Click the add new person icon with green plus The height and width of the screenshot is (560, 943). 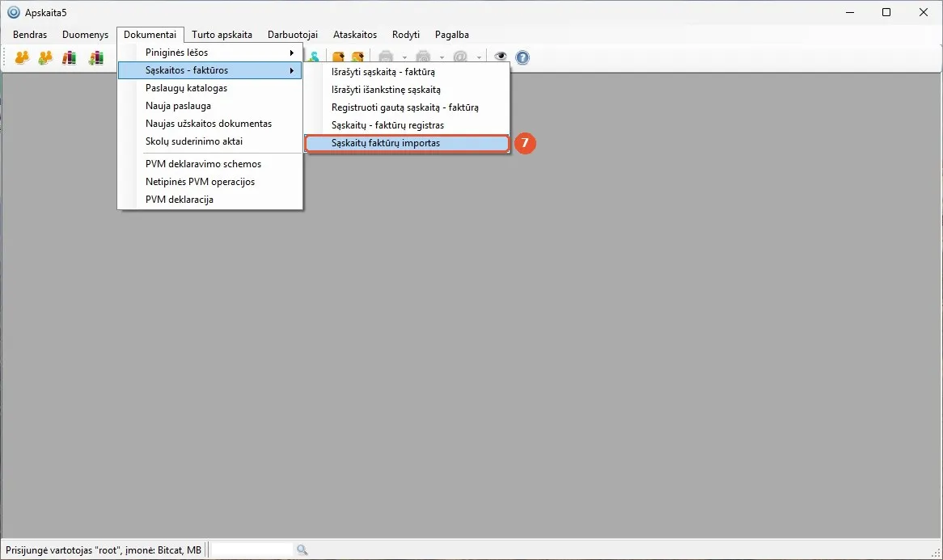point(45,57)
